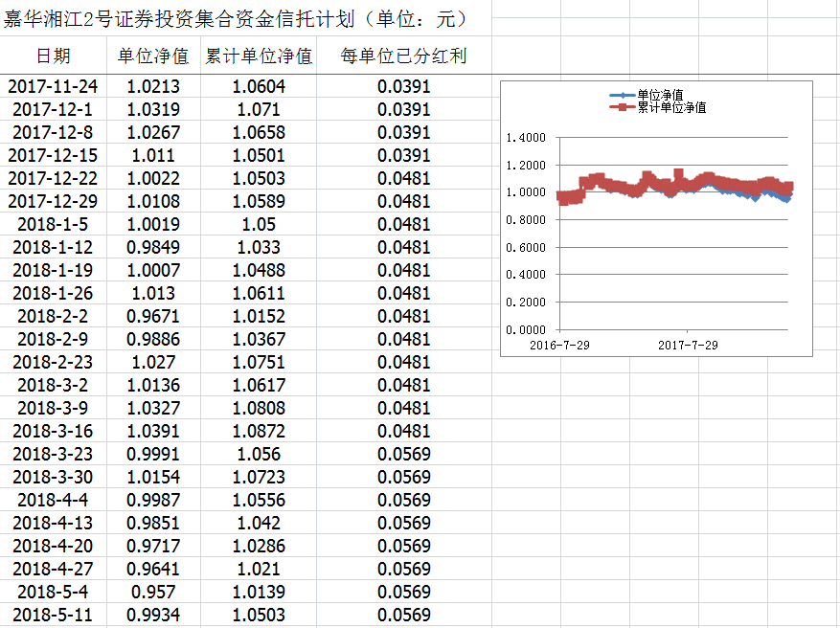Click the 2016-7-29 x-axis label on chart
This screenshot has height=628, width=840.
pos(559,345)
